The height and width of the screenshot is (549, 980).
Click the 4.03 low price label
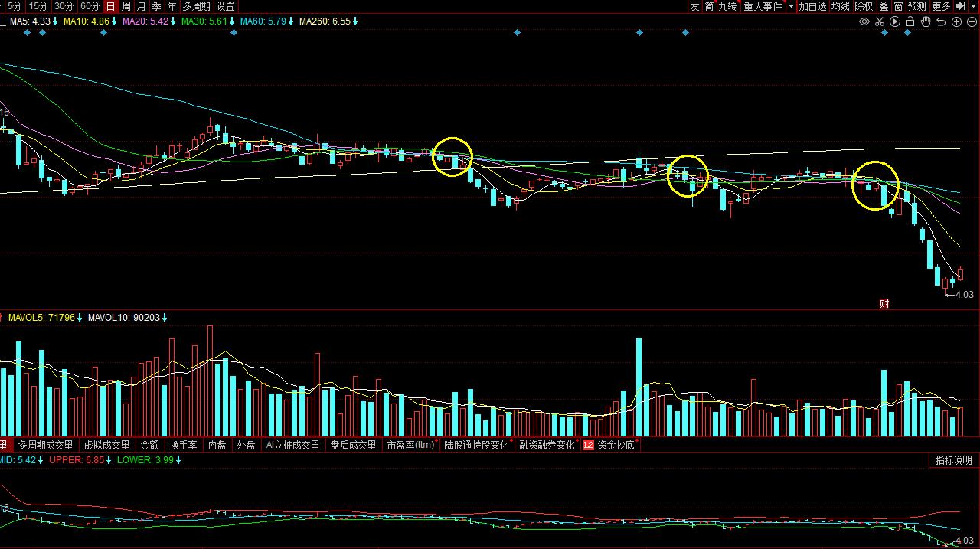coord(965,294)
